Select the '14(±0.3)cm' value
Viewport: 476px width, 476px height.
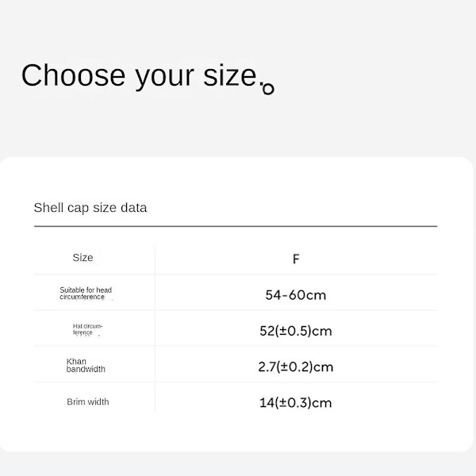(296, 403)
